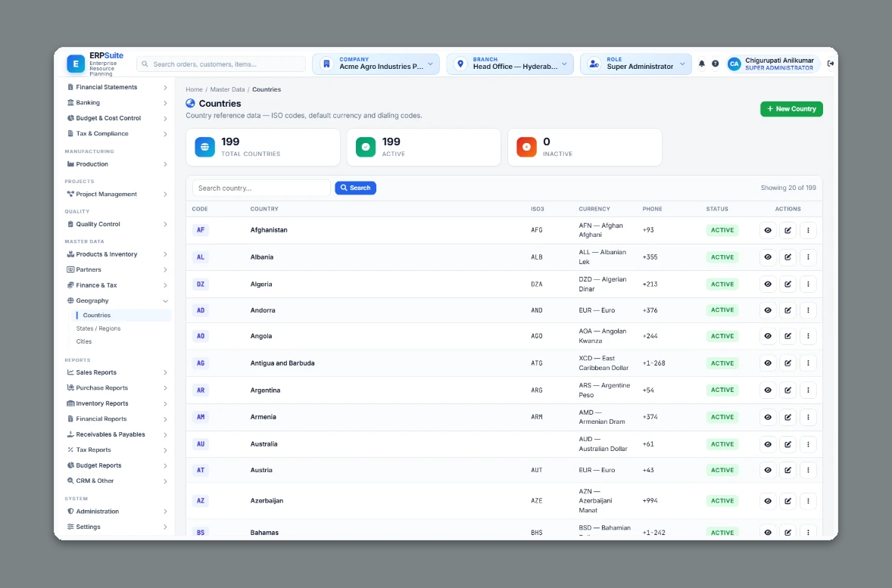Edit the Afghanistan row
The width and height of the screenshot is (892, 588).
click(x=788, y=230)
